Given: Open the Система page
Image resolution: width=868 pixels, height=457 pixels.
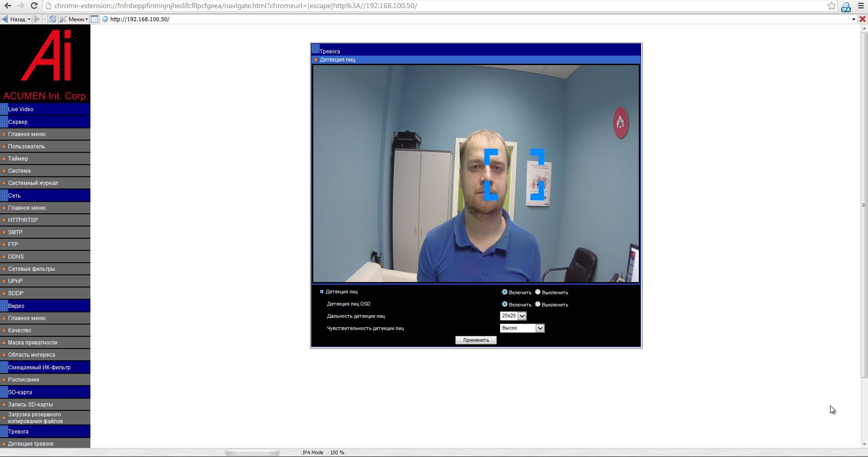Looking at the screenshot, I should click(x=45, y=171).
